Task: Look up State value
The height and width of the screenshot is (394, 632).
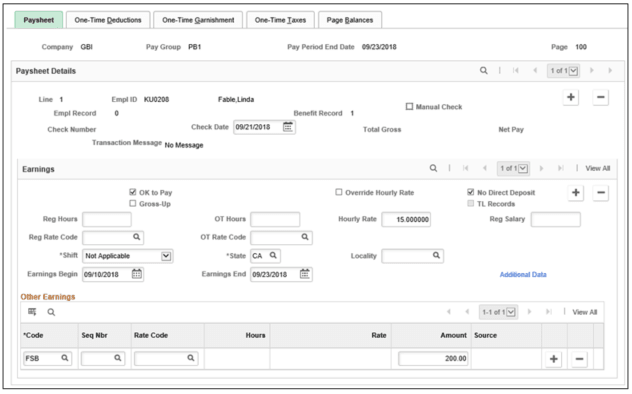Action: tap(273, 255)
